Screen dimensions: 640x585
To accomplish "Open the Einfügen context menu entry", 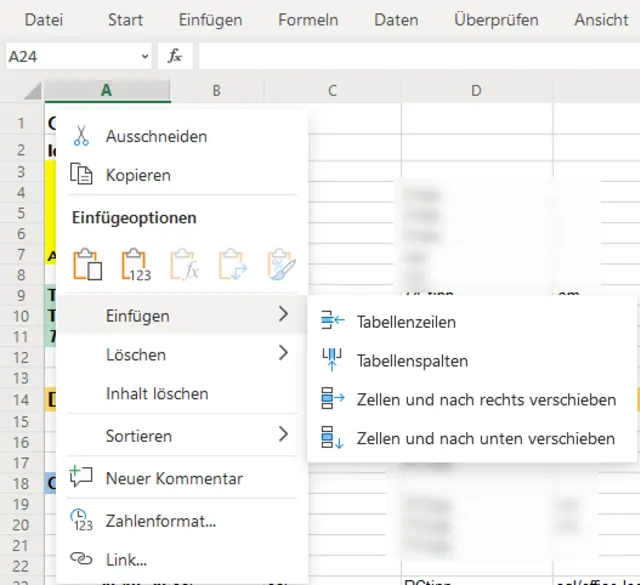I will [182, 315].
